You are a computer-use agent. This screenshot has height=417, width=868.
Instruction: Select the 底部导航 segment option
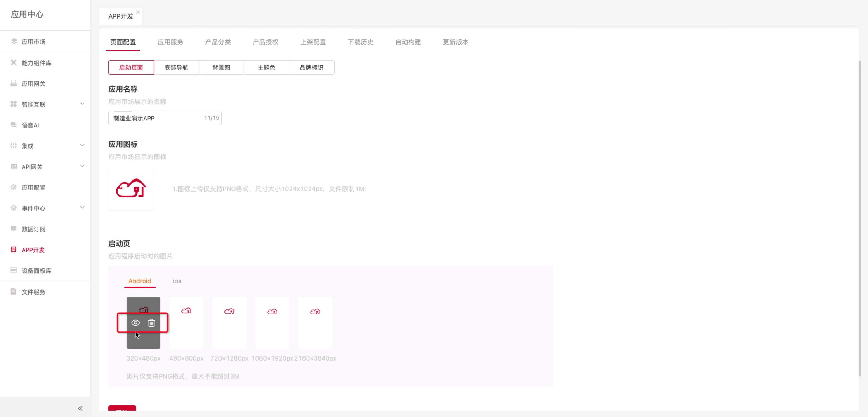pos(176,67)
